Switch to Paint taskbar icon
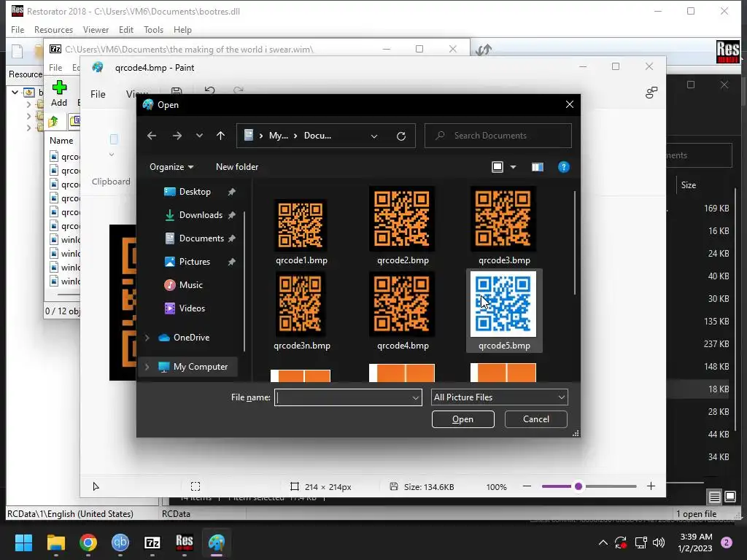 (217, 542)
